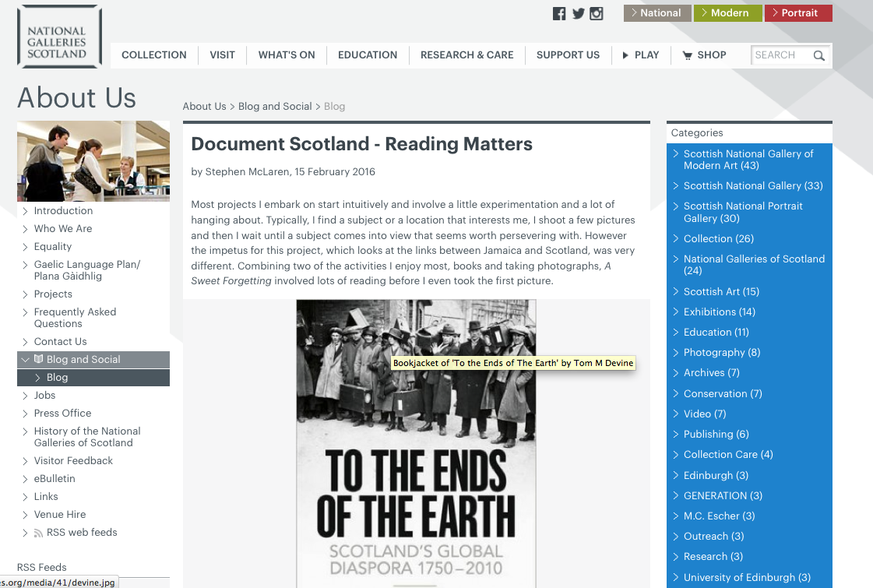Click the shopping cart icon beside Shop
The image size is (873, 588).
tap(687, 55)
